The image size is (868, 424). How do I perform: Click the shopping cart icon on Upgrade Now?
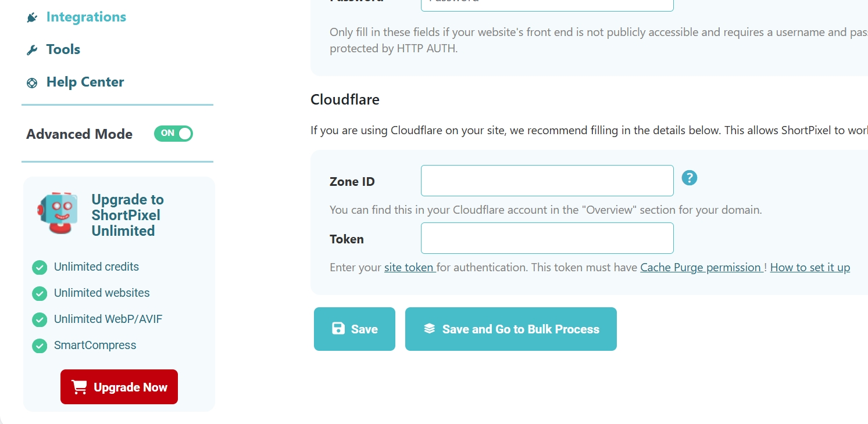point(78,387)
